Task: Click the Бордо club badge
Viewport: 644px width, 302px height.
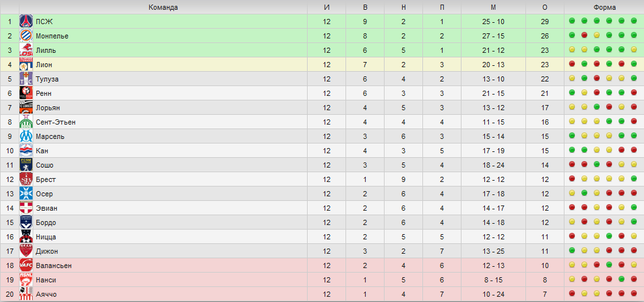Action: tap(26, 222)
